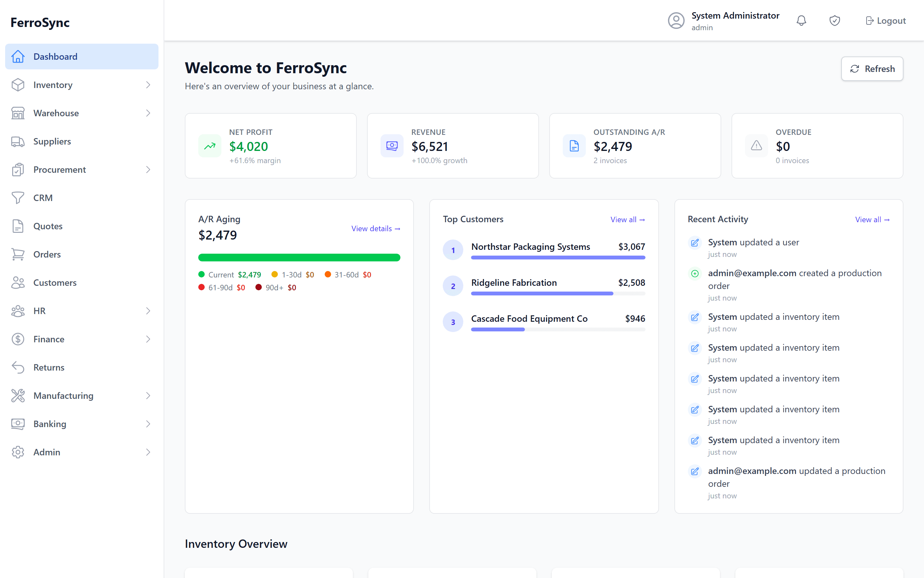Click the Logout button

[x=886, y=21]
